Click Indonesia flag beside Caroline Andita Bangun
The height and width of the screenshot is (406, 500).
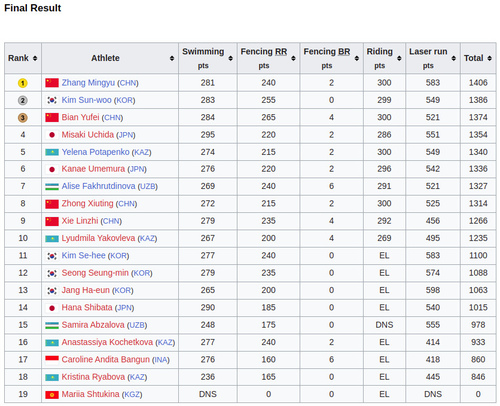[x=52, y=359]
